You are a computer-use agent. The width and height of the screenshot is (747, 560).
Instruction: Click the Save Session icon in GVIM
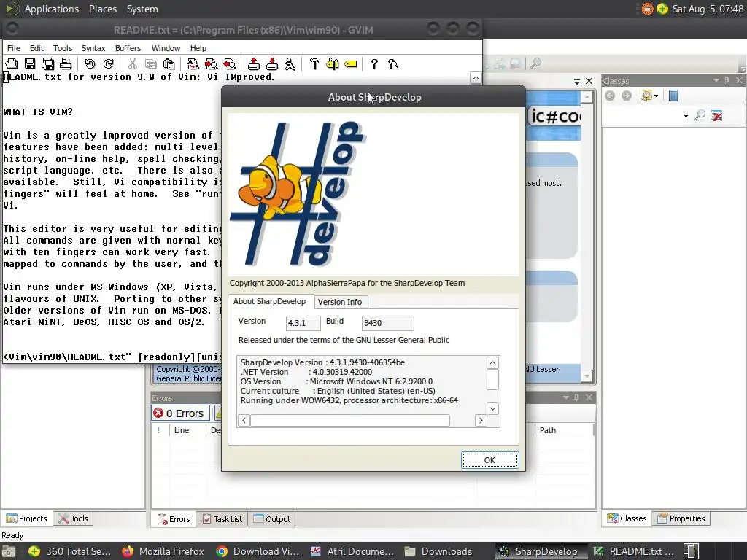click(x=272, y=64)
